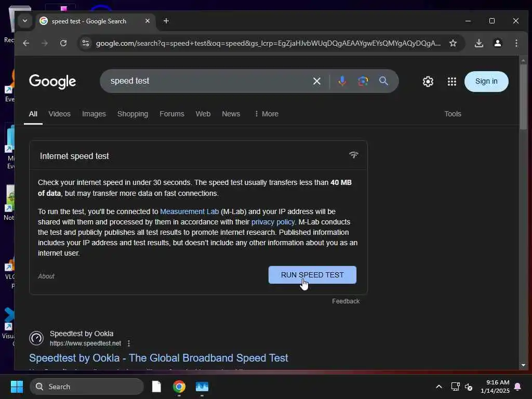The width and height of the screenshot is (532, 399).
Task: Close the speed test tab
Action: pos(147,21)
